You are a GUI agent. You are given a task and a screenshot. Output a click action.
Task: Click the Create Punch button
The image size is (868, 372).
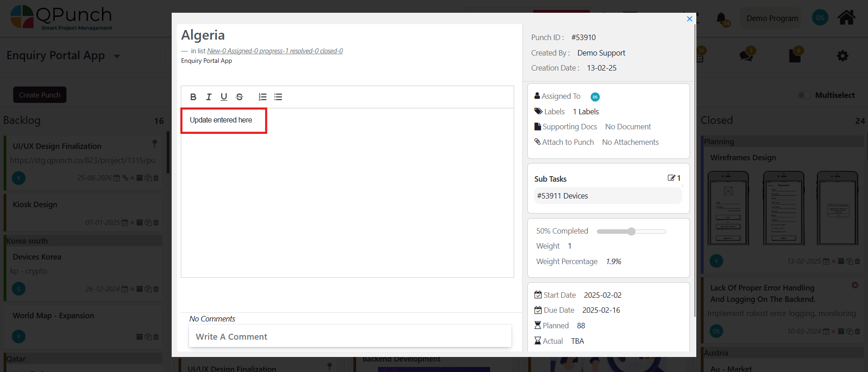click(40, 95)
